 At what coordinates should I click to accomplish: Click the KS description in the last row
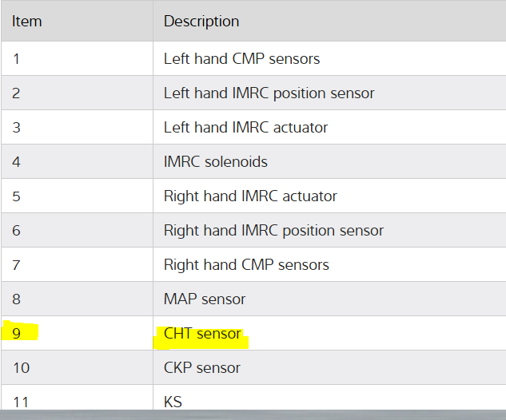click(x=173, y=401)
